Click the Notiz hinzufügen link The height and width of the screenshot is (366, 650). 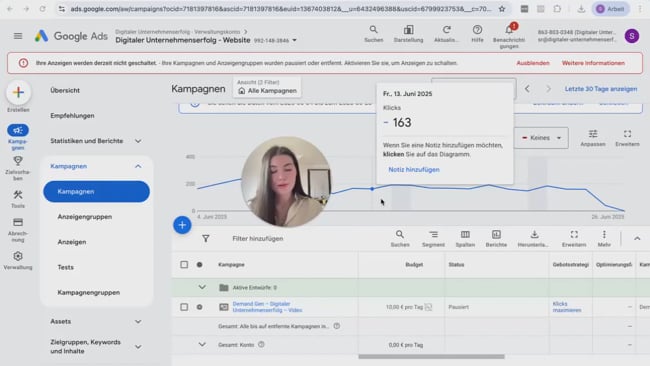point(414,170)
